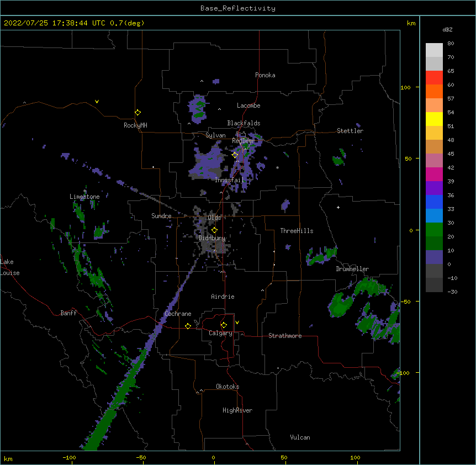Select the purple 36-39 dBZ legend band

pos(434,188)
